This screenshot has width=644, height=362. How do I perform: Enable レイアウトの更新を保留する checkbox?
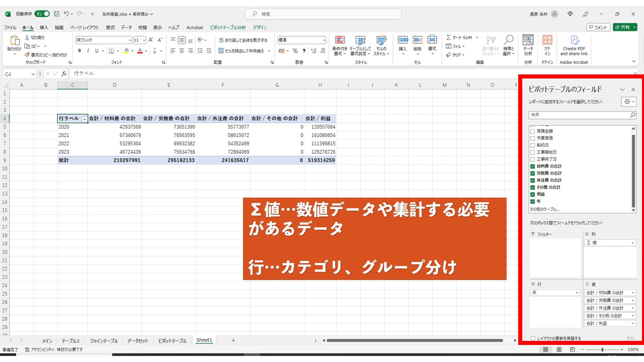tap(533, 338)
